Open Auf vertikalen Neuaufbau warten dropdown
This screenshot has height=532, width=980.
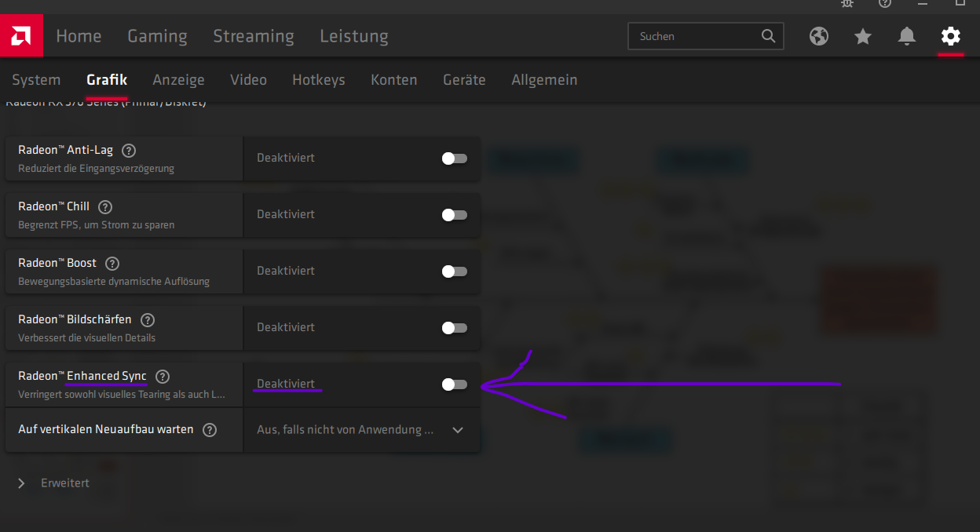(x=362, y=430)
